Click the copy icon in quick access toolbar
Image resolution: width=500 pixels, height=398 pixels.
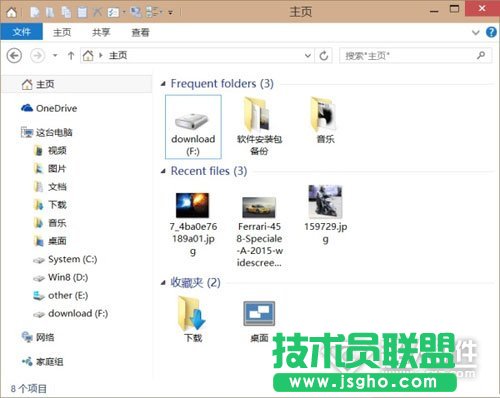66,12
